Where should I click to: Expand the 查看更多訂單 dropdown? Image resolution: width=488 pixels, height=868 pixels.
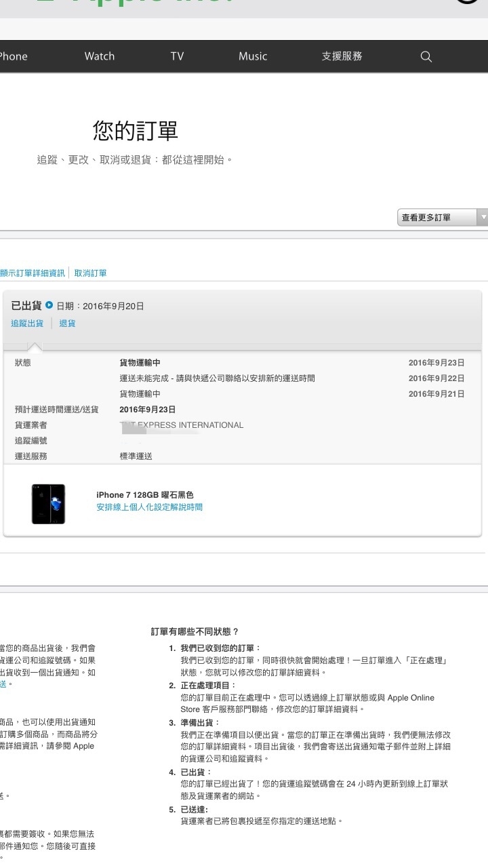tap(443, 218)
